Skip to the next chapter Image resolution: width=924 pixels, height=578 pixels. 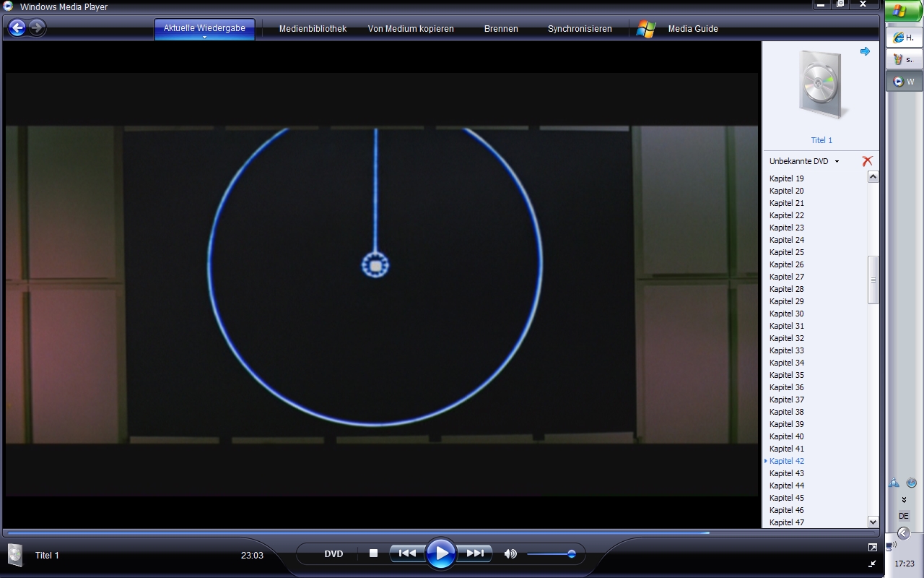point(475,553)
